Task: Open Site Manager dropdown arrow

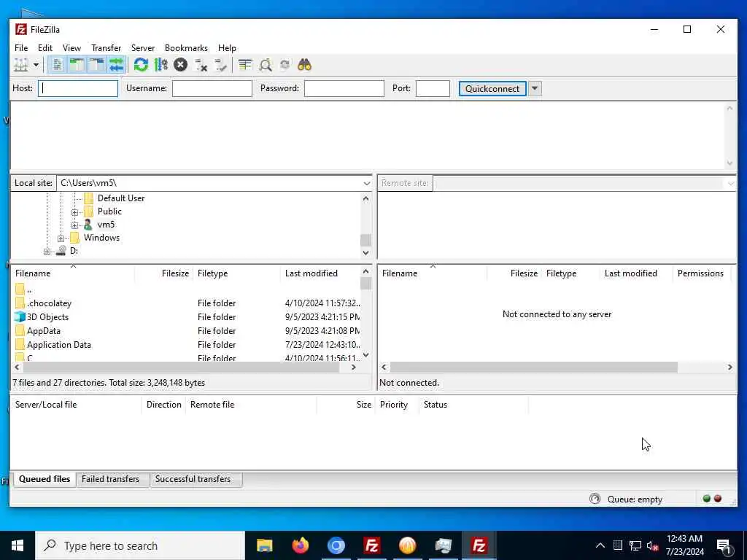Action: click(x=36, y=65)
